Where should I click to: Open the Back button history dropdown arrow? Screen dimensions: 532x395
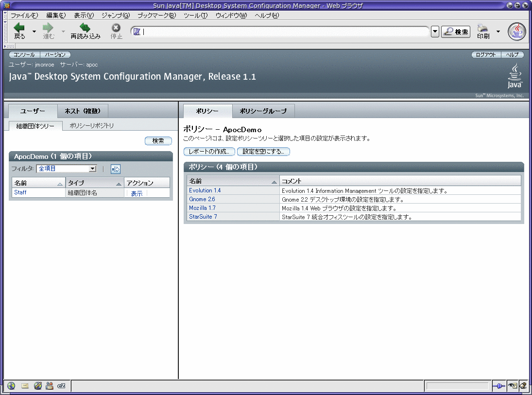click(x=34, y=32)
